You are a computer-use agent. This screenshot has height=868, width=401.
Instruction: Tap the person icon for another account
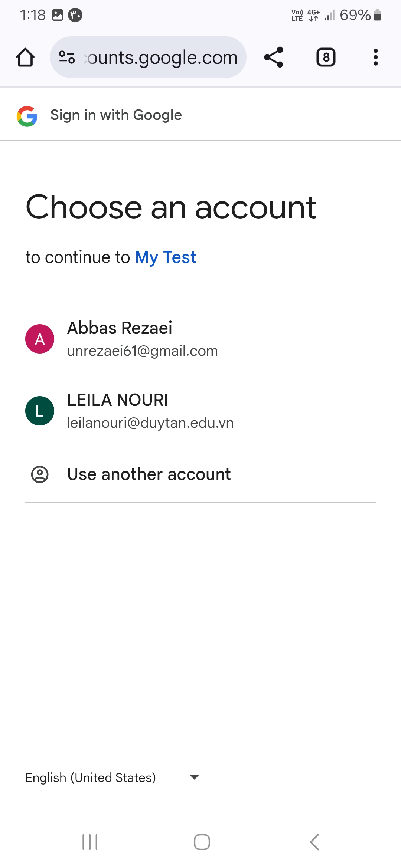pyautogui.click(x=40, y=474)
